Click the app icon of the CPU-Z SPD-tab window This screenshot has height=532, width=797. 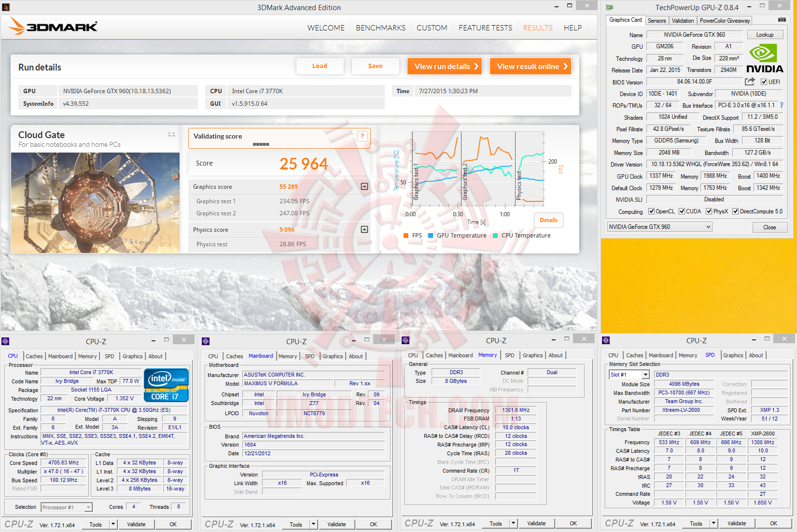click(x=606, y=340)
